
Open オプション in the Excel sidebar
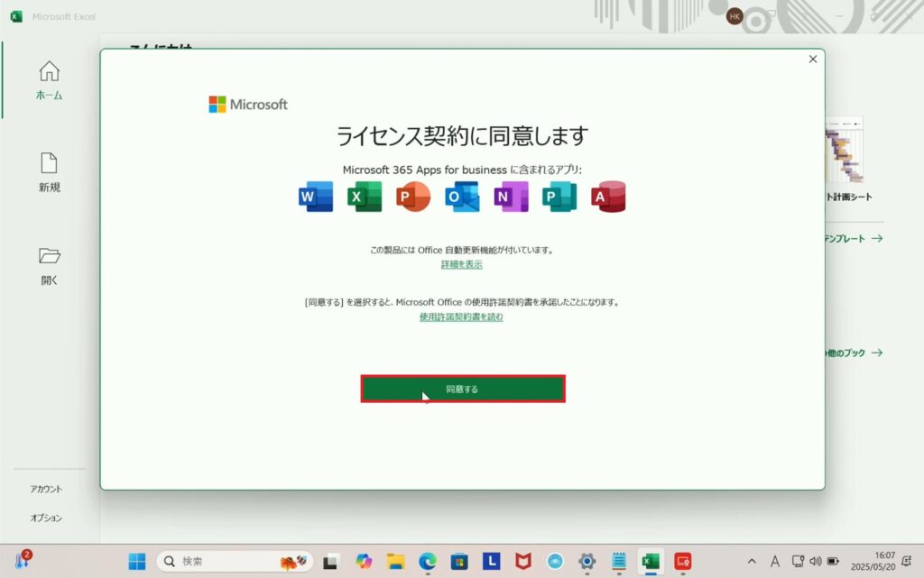(46, 518)
